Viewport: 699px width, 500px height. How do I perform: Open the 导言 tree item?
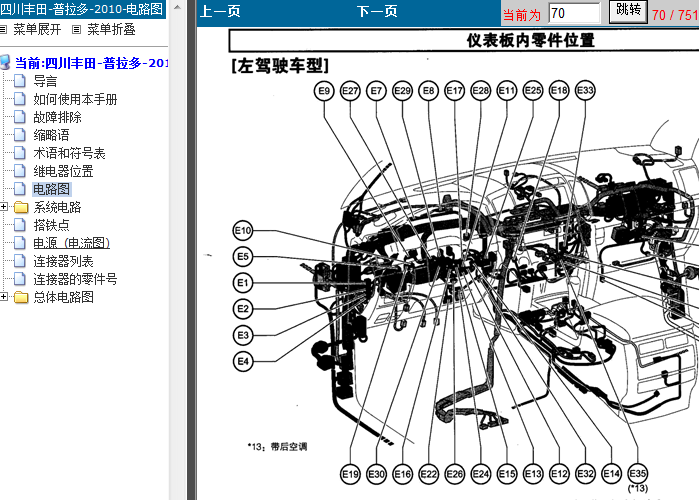45,81
